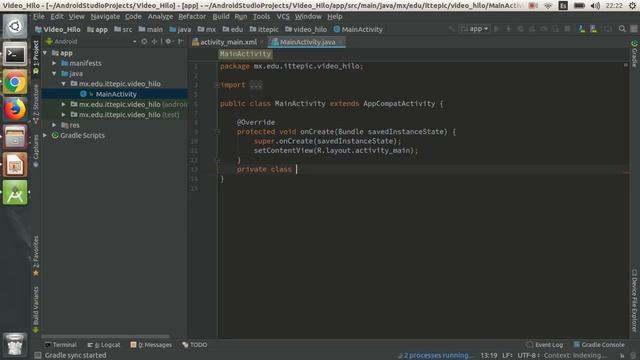Launch Terminal from the Ubuntu dock
640x360 pixels.
tap(15, 54)
